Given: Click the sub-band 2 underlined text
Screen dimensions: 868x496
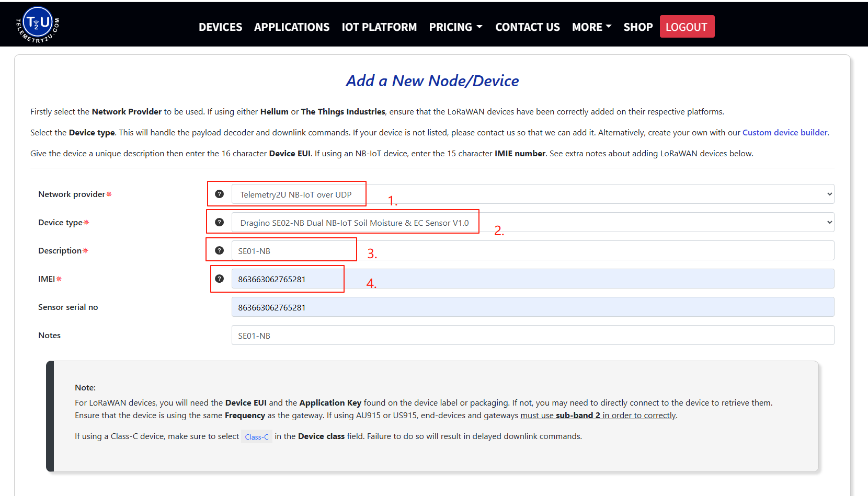Looking at the screenshot, I should coord(578,416).
